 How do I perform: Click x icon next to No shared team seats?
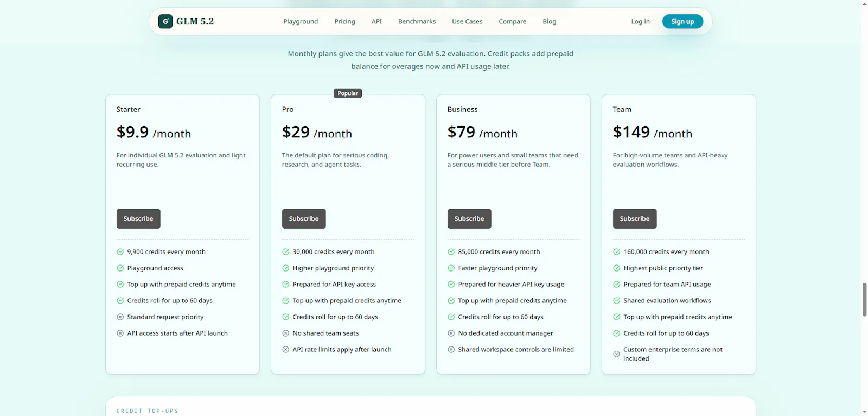click(x=286, y=333)
